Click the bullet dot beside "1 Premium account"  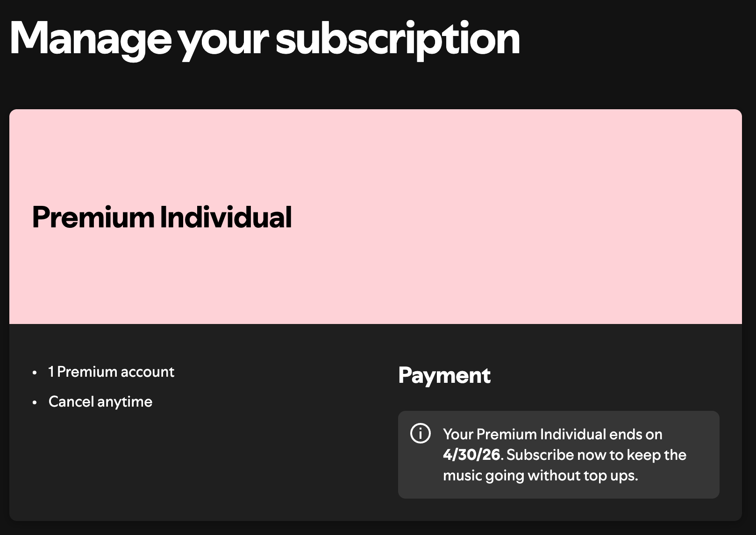(x=35, y=373)
